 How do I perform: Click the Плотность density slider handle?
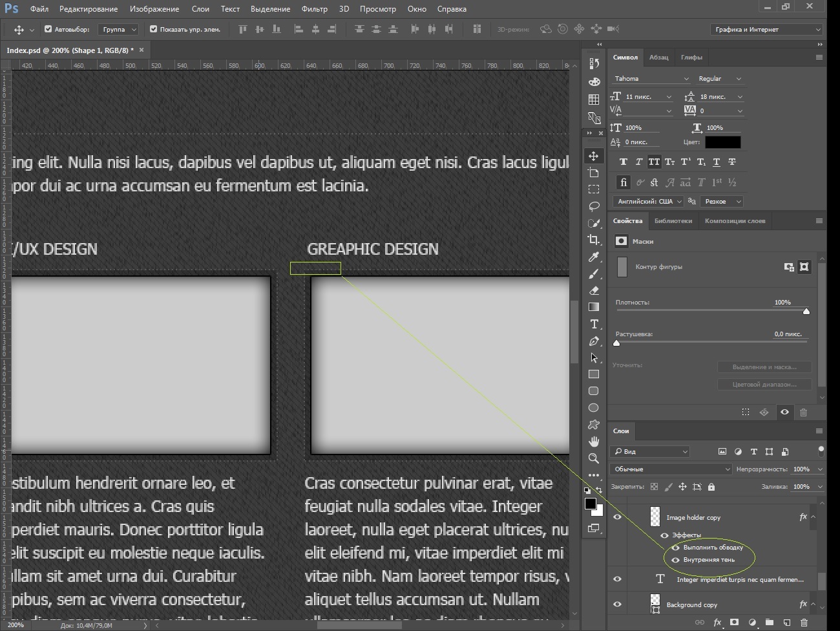(x=806, y=311)
